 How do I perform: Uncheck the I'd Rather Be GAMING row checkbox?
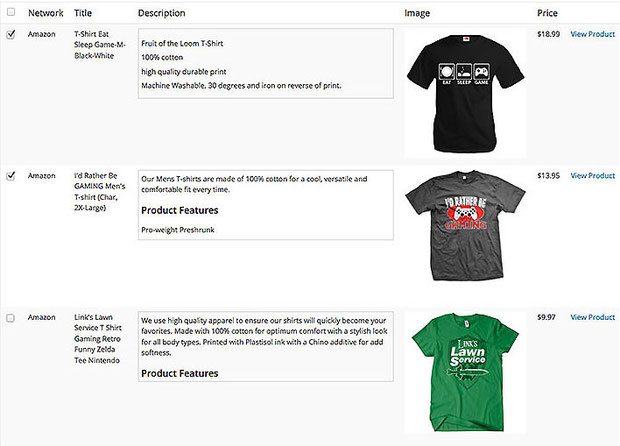[x=11, y=176]
